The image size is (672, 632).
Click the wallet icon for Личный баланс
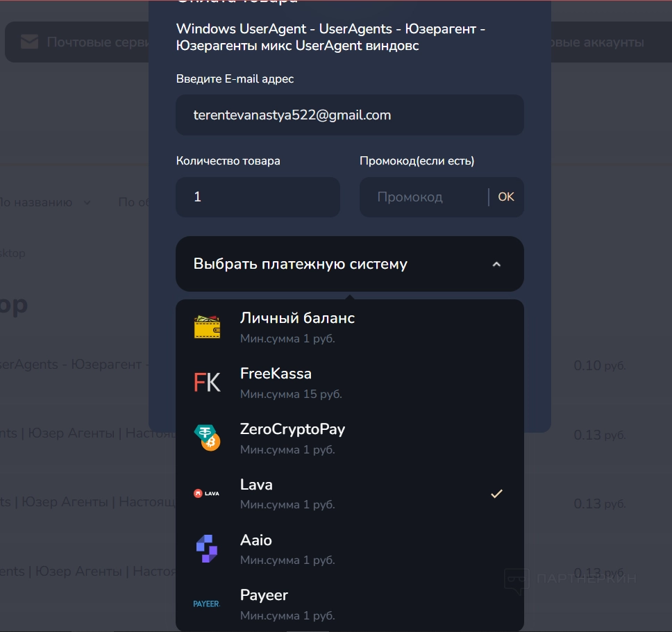pyautogui.click(x=207, y=327)
